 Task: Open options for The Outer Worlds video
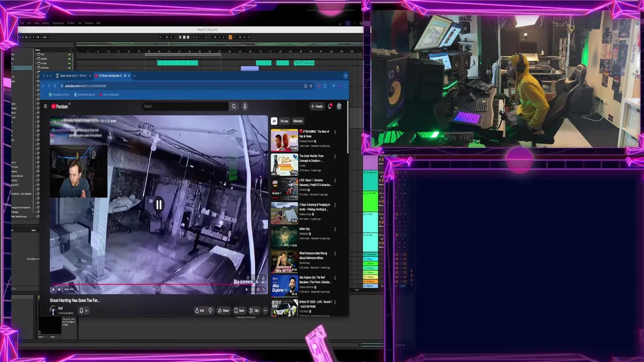pos(335,156)
